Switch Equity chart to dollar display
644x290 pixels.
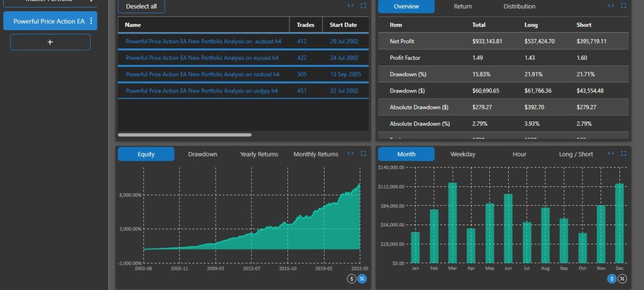[352, 279]
